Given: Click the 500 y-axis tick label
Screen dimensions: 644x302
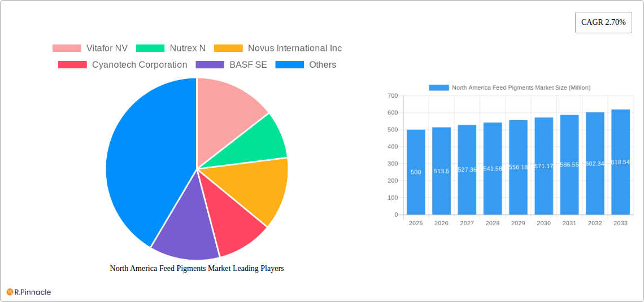Looking at the screenshot, I should coord(393,130).
